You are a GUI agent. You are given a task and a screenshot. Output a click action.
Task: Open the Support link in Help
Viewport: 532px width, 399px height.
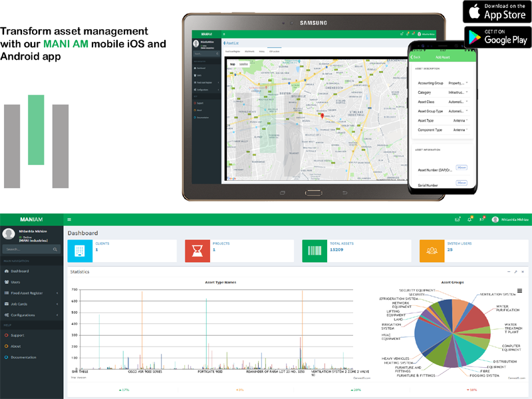coord(17,335)
